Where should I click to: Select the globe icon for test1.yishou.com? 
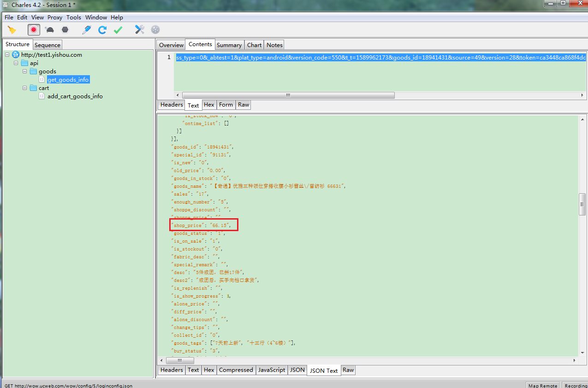pyautogui.click(x=16, y=55)
